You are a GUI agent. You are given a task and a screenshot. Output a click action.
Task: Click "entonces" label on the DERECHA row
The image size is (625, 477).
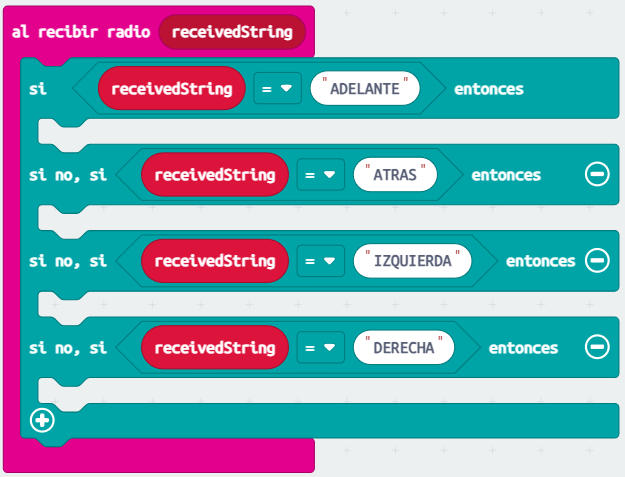[x=523, y=348]
